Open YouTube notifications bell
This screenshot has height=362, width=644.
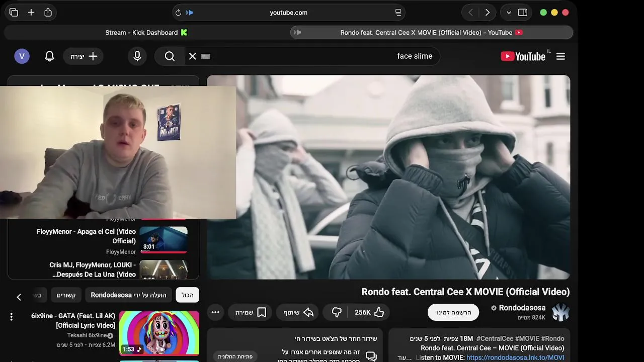[x=49, y=56]
